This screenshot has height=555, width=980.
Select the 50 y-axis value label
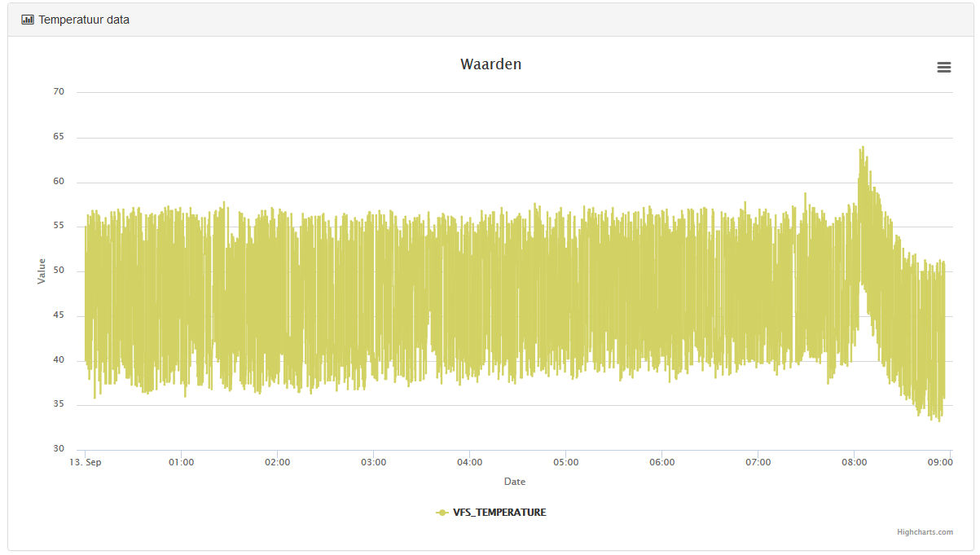click(59, 271)
